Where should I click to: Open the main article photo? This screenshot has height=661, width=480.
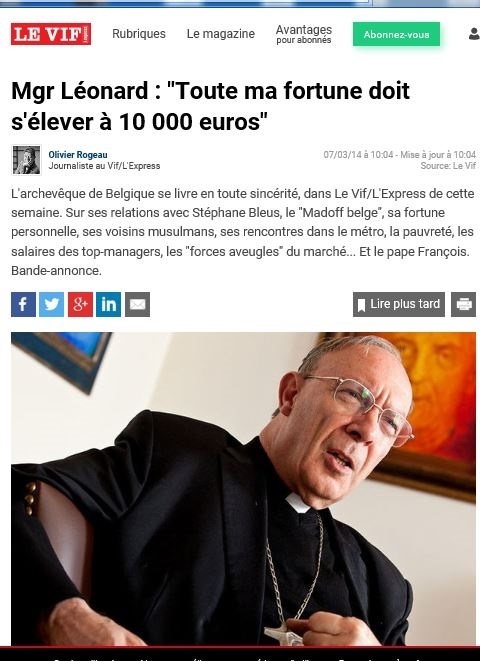[243, 489]
